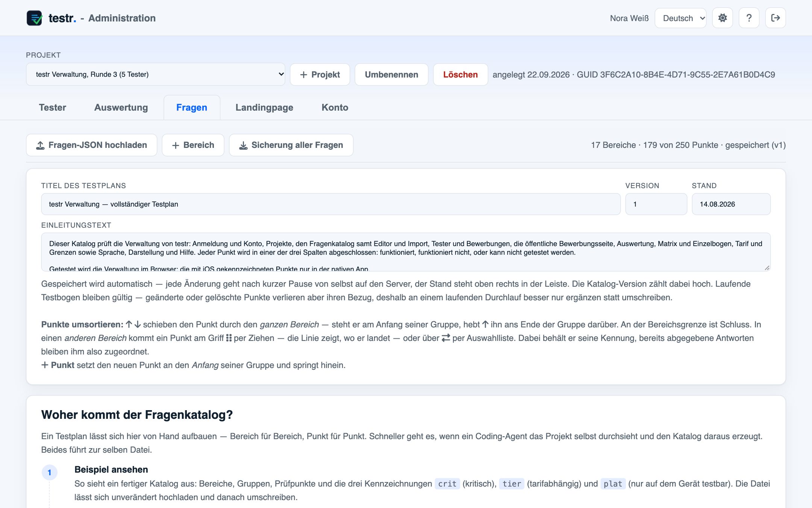The height and width of the screenshot is (508, 812).
Task: Go to the Landingpage tab
Action: click(264, 108)
